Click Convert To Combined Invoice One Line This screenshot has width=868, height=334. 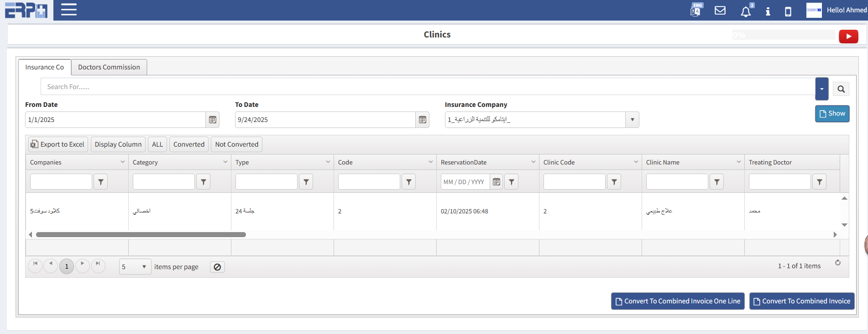pyautogui.click(x=677, y=301)
